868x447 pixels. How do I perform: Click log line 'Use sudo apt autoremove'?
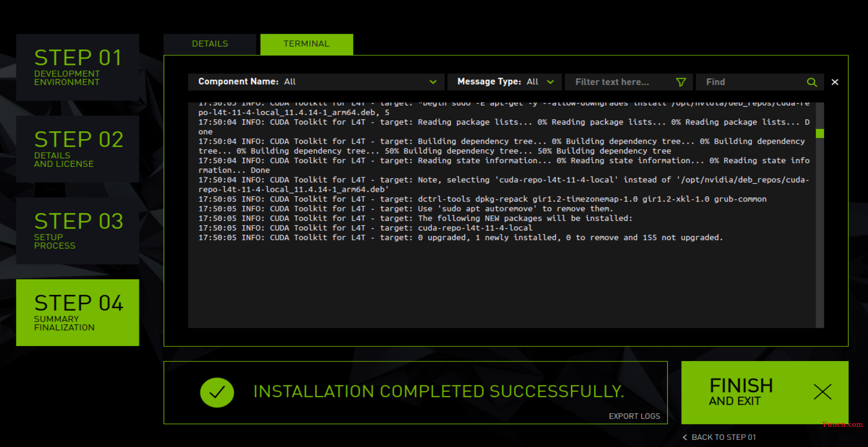[405, 208]
